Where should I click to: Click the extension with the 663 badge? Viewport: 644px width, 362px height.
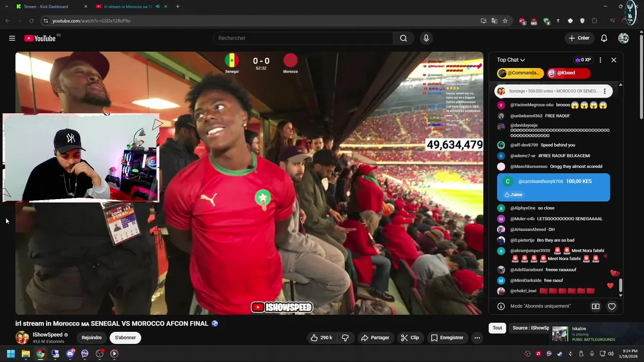coord(534,21)
